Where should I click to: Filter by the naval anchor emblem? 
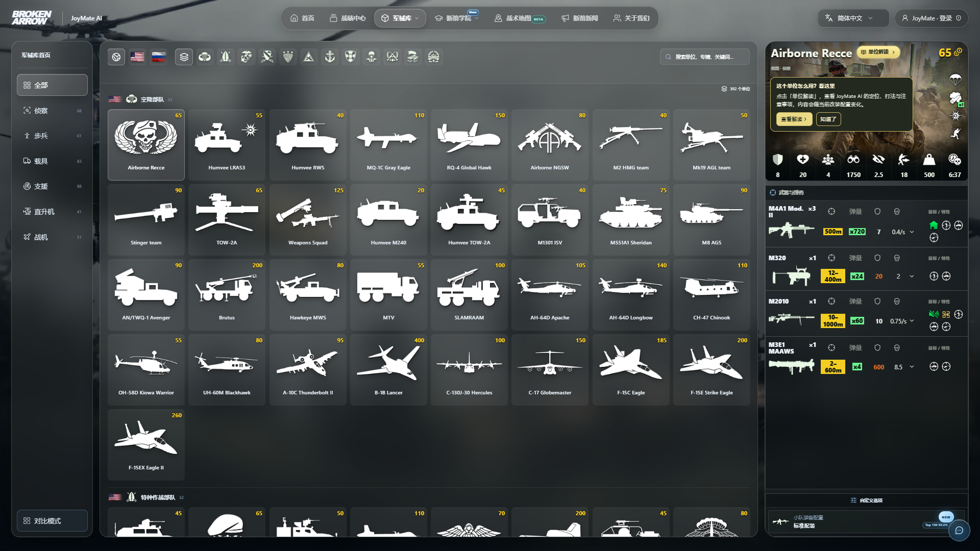click(x=330, y=57)
